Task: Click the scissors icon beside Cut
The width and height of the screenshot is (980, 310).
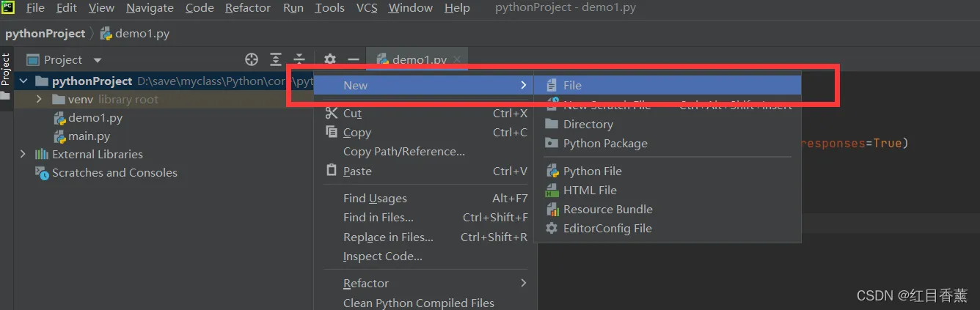Action: 331,113
